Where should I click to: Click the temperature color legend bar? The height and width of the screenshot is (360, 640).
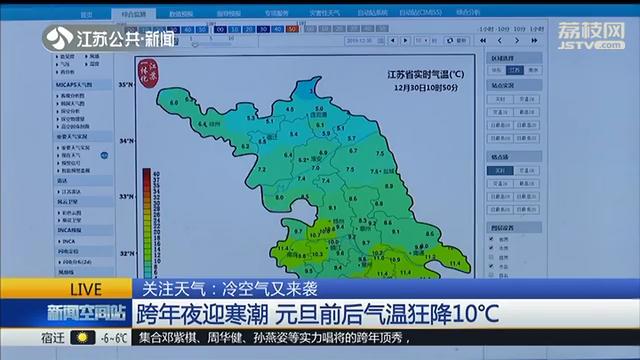(x=147, y=223)
